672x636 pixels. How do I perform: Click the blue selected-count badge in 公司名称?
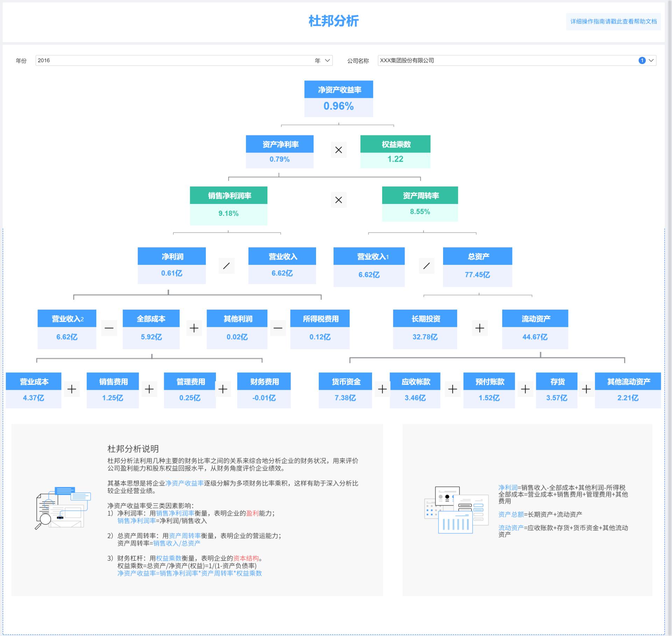click(642, 61)
